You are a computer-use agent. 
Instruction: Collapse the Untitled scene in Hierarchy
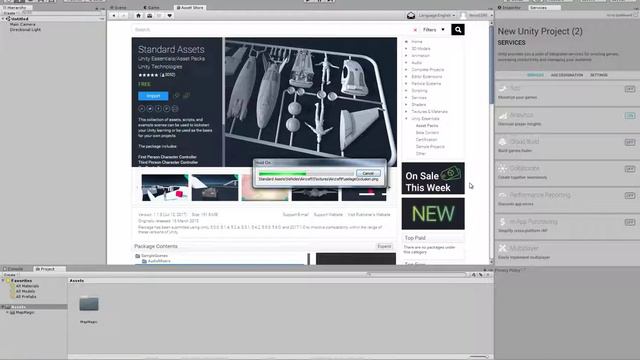coord(3,19)
